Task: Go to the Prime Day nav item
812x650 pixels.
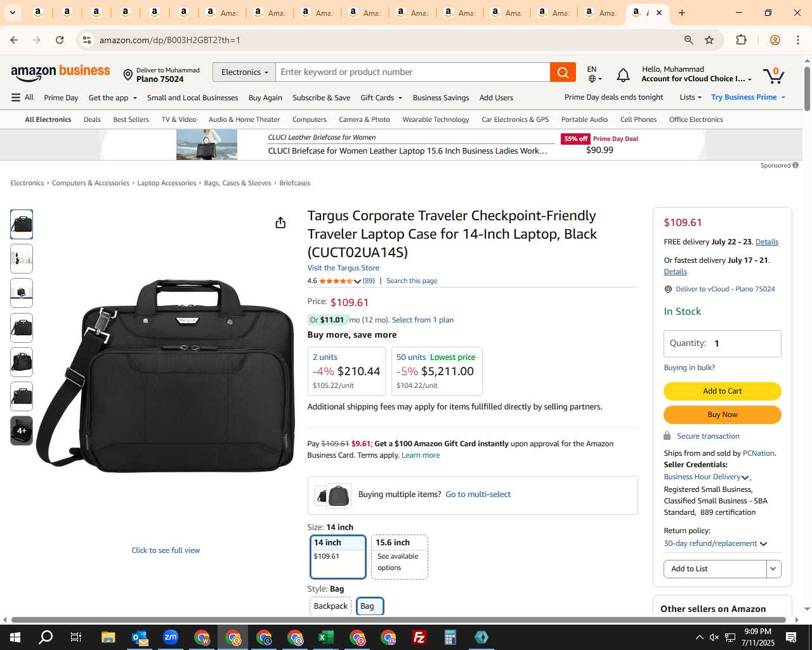Action: pos(61,98)
